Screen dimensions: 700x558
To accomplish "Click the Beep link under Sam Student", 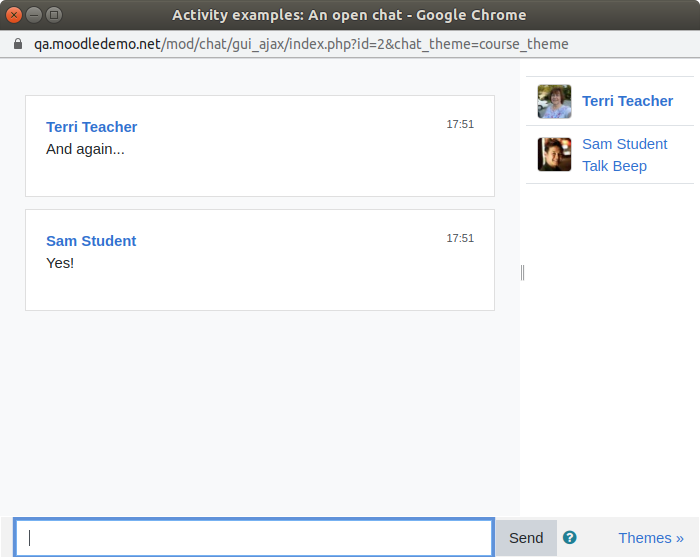I will pos(628,166).
